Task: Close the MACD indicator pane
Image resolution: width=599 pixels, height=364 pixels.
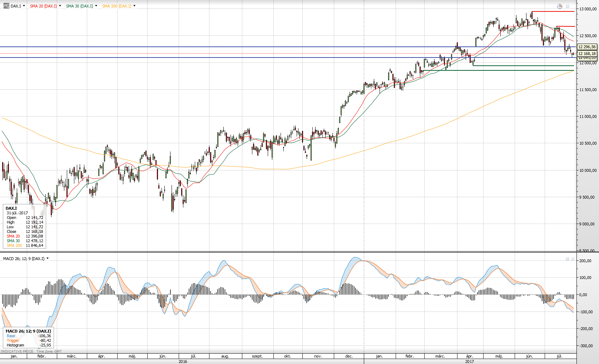Action: click(573, 259)
